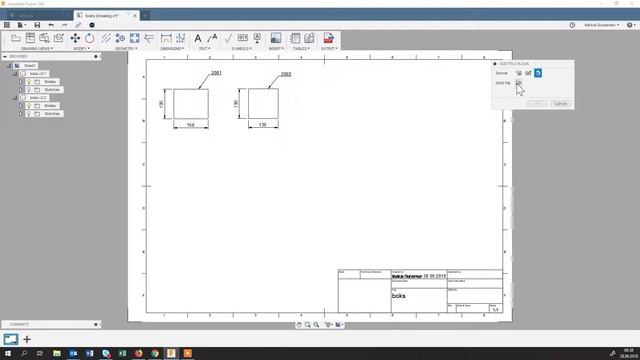The image size is (640, 360).
Task: Collapse the Sheet1 tree node
Action: click(x=9, y=66)
